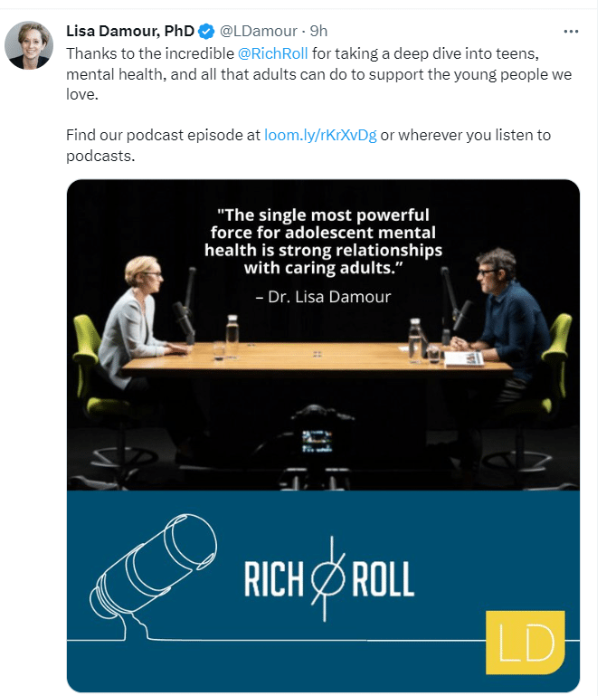Image resolution: width=616 pixels, height=696 pixels.
Task: Click the water bottle near the woman
Action: 232,337
